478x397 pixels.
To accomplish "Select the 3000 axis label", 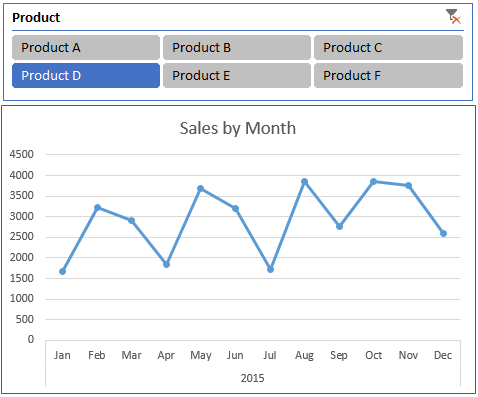I will pyautogui.click(x=22, y=216).
